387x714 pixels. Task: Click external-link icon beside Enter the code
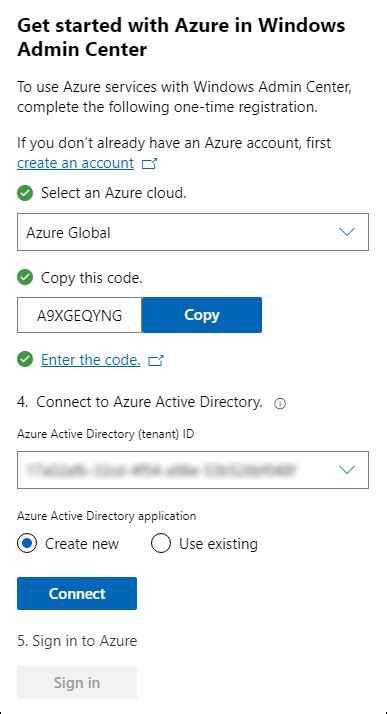click(x=156, y=361)
